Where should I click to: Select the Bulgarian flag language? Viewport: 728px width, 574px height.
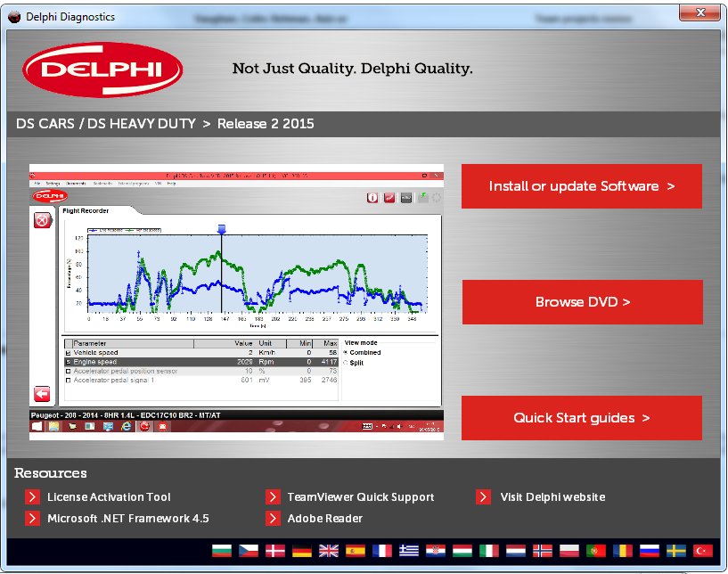pos(222,551)
